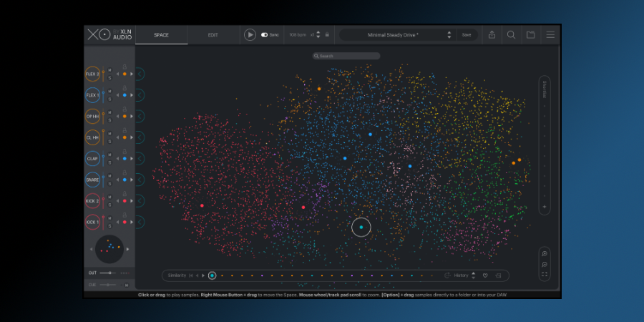Select previous sample for KICK 2
644x322 pixels.
[x=117, y=201]
